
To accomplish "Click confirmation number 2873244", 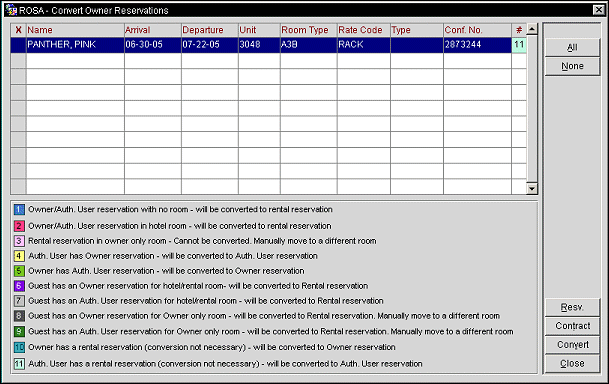I will [477, 45].
